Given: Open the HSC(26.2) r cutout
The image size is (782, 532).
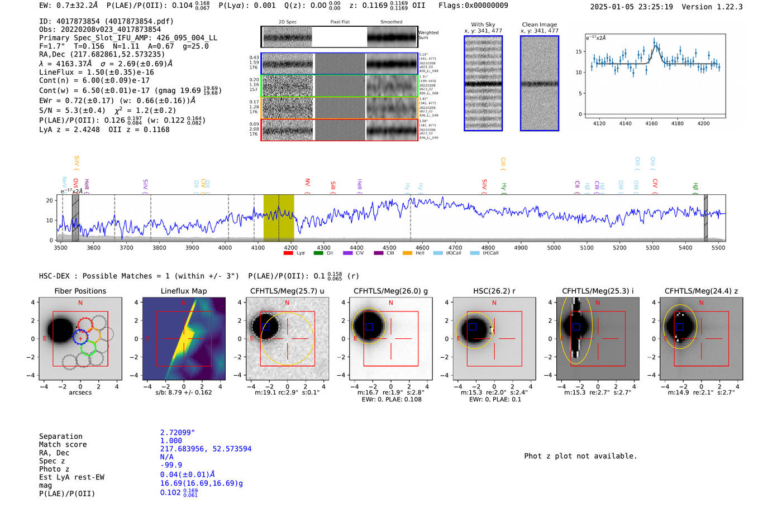Looking at the screenshot, I should point(494,338).
